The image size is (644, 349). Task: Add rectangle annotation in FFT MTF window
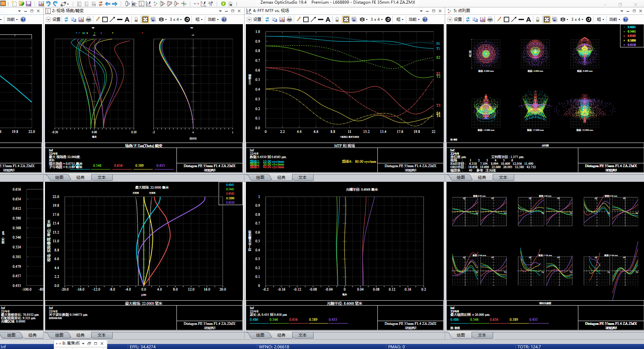pos(306,19)
